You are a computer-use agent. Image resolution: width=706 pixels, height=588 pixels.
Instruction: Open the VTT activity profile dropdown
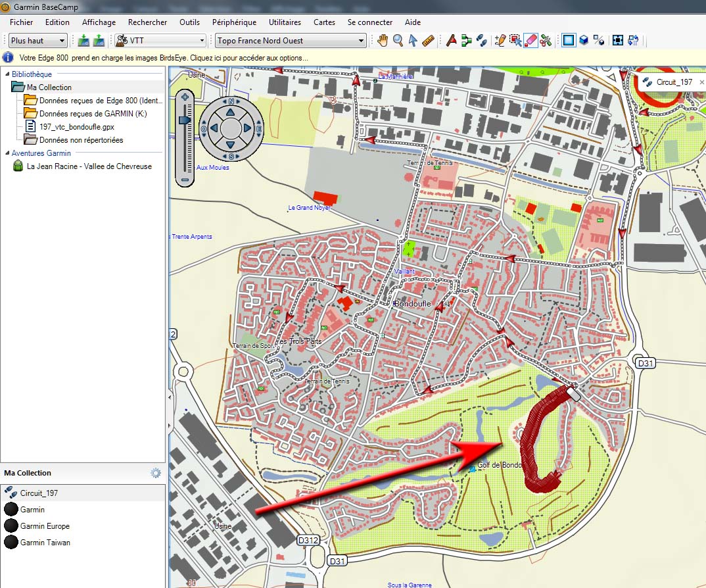click(160, 41)
